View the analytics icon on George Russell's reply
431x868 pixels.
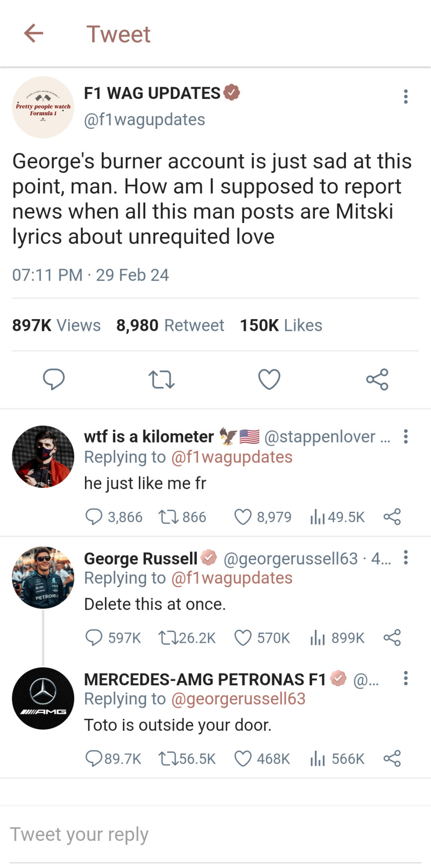[x=317, y=638]
